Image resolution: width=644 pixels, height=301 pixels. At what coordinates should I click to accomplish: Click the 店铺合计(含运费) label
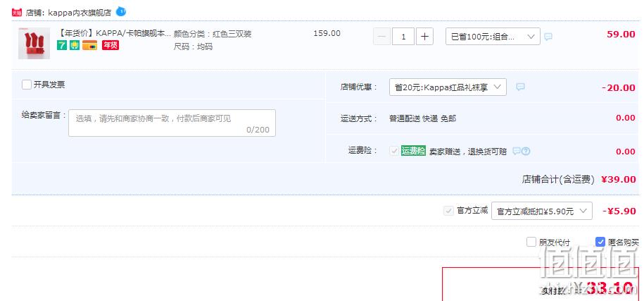558,179
